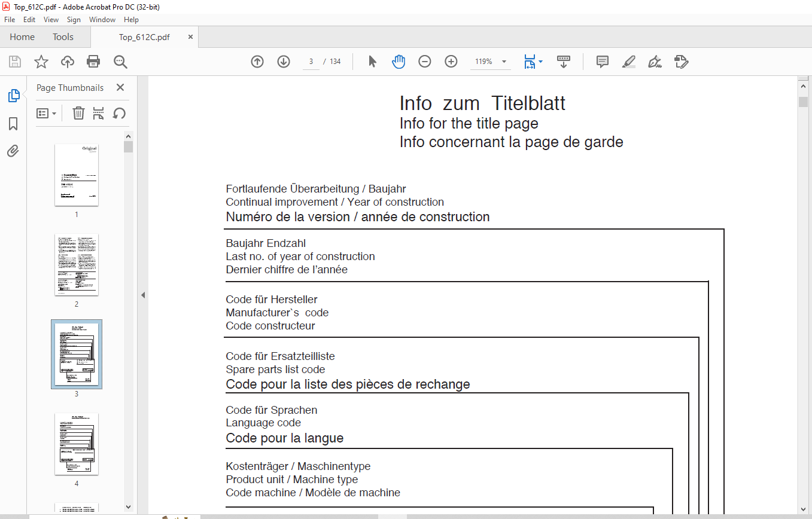Open the View menu
The width and height of the screenshot is (812, 519).
tap(51, 20)
